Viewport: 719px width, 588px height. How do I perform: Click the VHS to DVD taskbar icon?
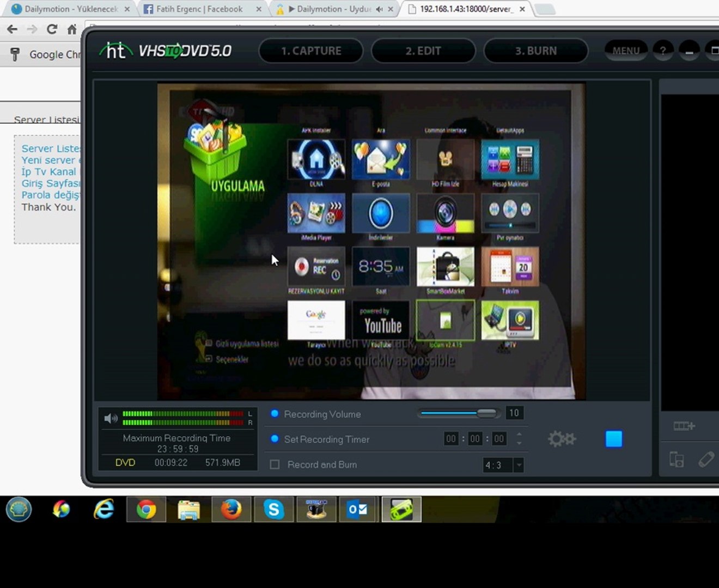[x=401, y=510]
